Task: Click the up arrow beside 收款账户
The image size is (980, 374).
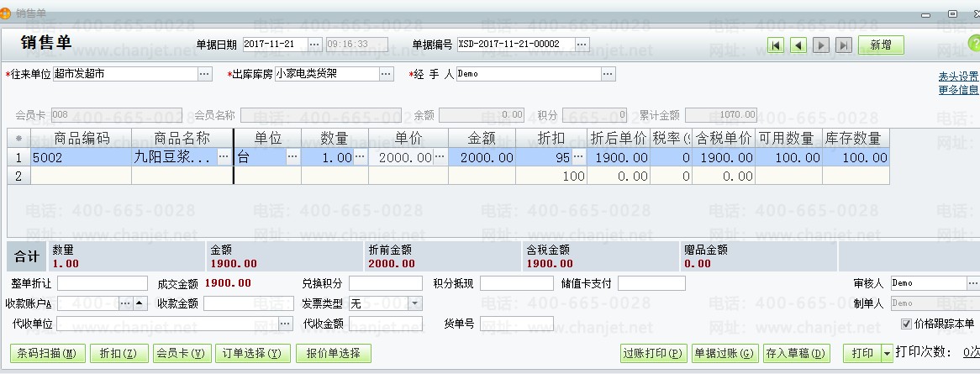Action: pyautogui.click(x=139, y=303)
